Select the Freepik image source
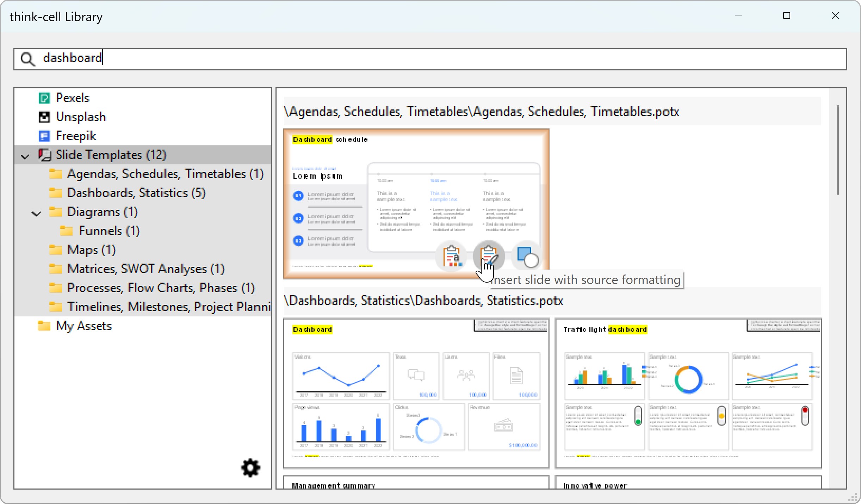Viewport: 861px width, 504px height. (75, 136)
